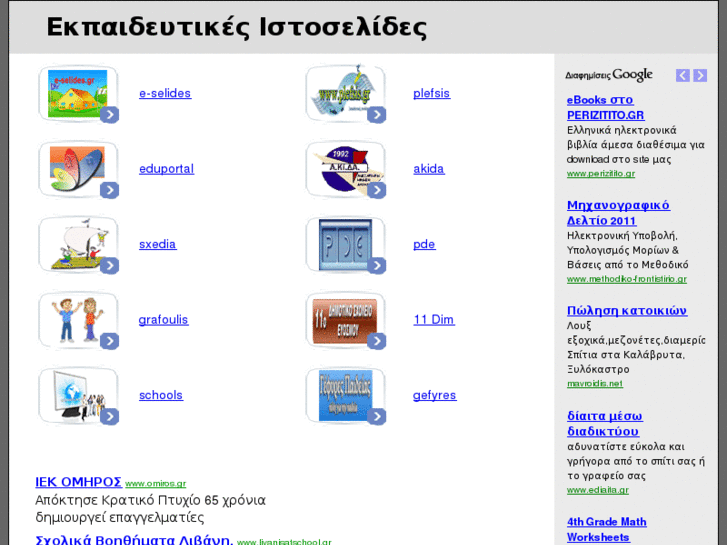Visit the akida text link
The image size is (727, 545).
pyautogui.click(x=428, y=169)
